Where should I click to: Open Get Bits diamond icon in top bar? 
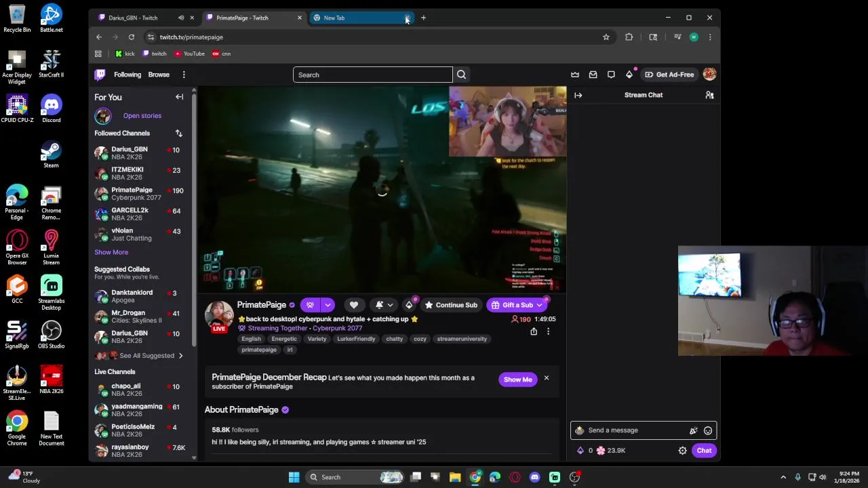[629, 75]
